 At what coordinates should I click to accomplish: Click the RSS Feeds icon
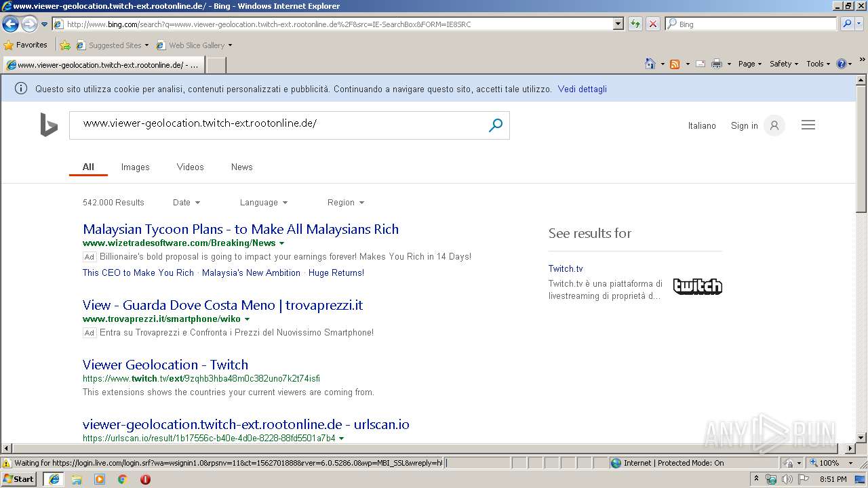[x=675, y=64]
